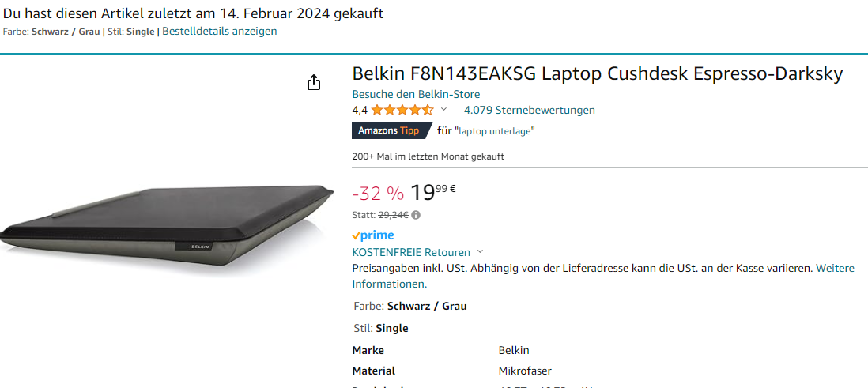Click the share icon above product image

(x=313, y=83)
